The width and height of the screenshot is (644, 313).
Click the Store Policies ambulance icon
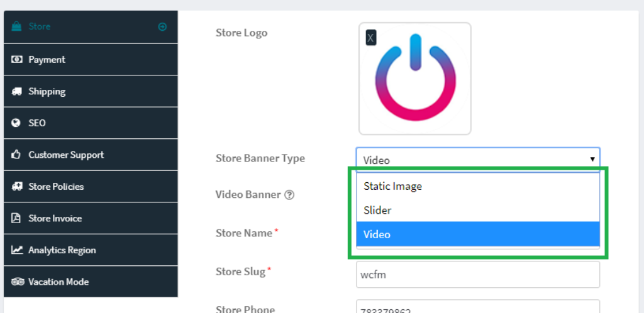coord(17,187)
